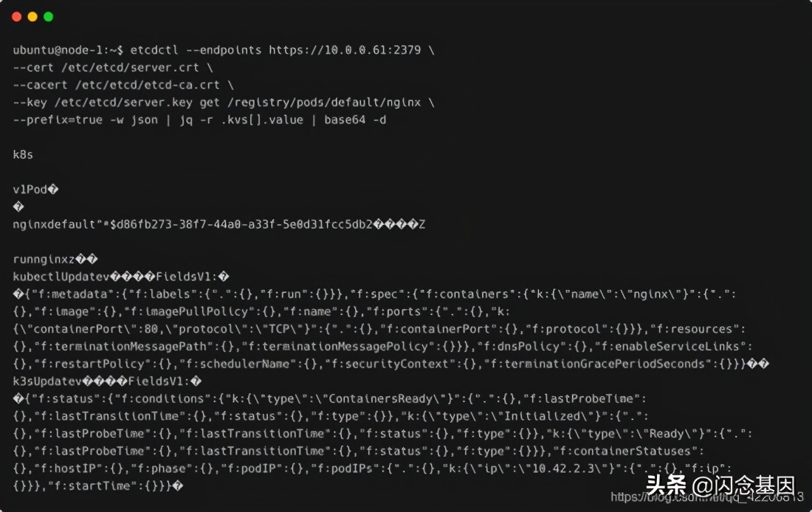Click the kubectlUpdatev manager text
The image size is (812, 512).
point(61,277)
